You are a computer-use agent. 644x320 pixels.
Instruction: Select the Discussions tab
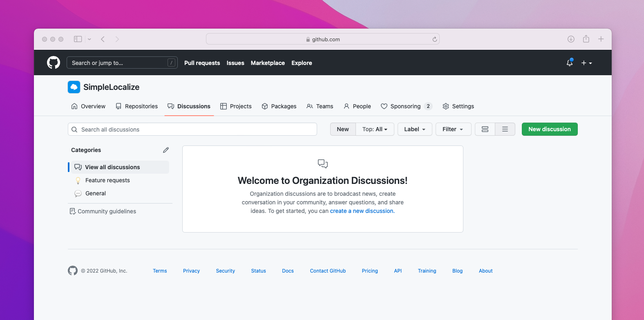tap(189, 106)
